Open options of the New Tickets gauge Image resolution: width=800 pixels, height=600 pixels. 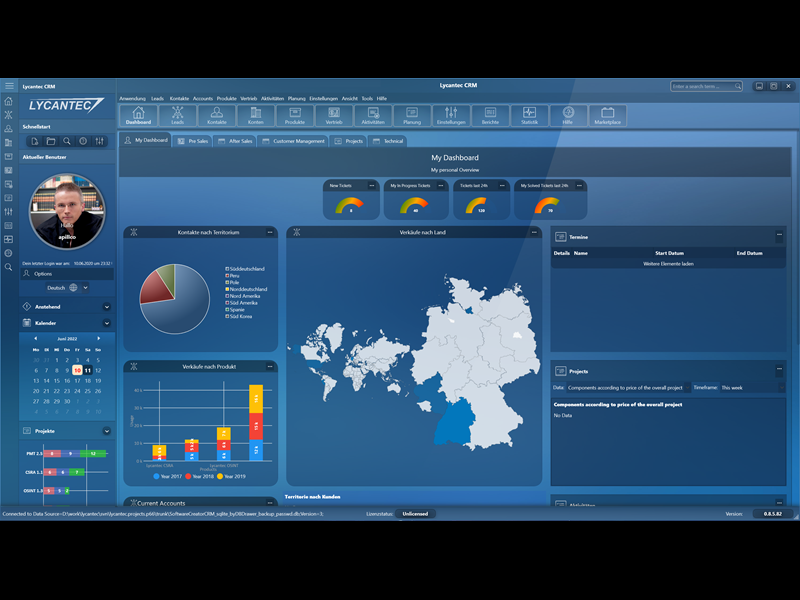(371, 186)
